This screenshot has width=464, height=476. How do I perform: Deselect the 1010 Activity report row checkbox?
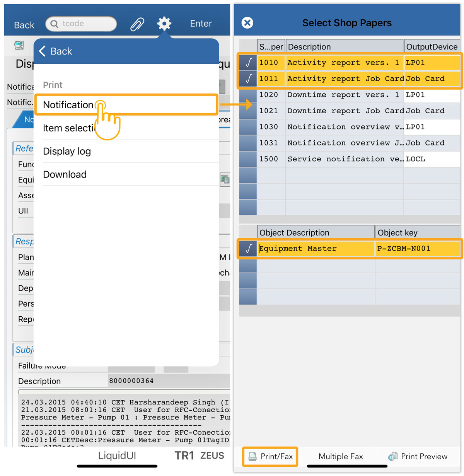tap(248, 63)
